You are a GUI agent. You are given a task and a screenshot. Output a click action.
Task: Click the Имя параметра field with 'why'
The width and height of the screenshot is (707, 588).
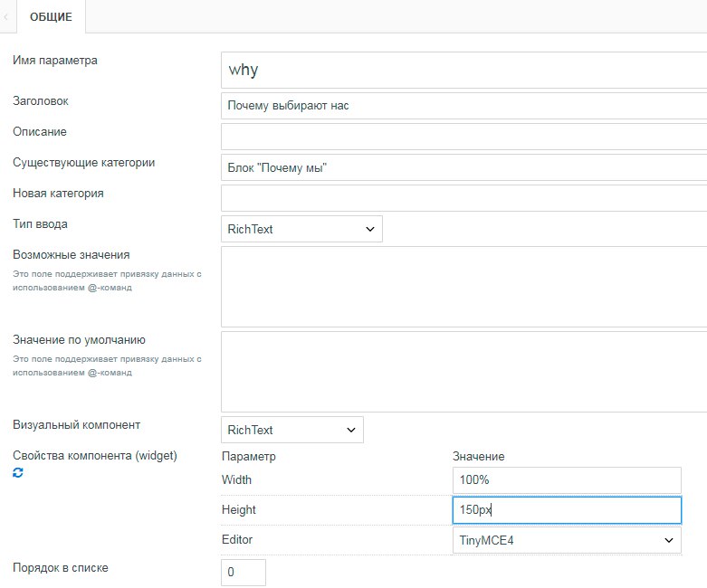pyautogui.click(x=464, y=70)
